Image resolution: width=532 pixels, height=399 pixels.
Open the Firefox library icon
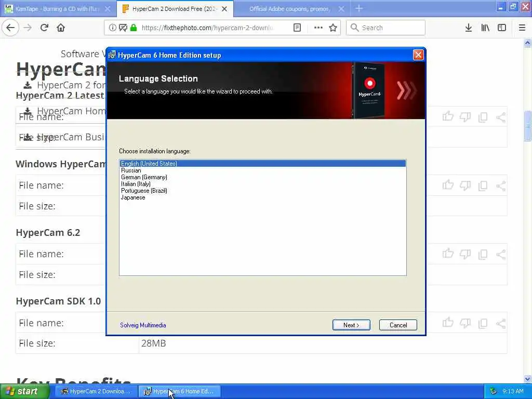[485, 28]
